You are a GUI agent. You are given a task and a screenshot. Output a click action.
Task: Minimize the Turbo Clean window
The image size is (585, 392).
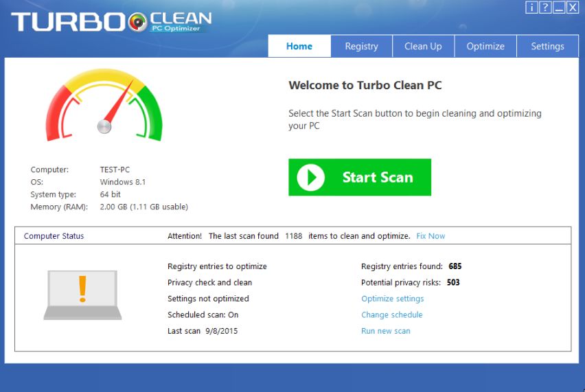click(x=559, y=7)
